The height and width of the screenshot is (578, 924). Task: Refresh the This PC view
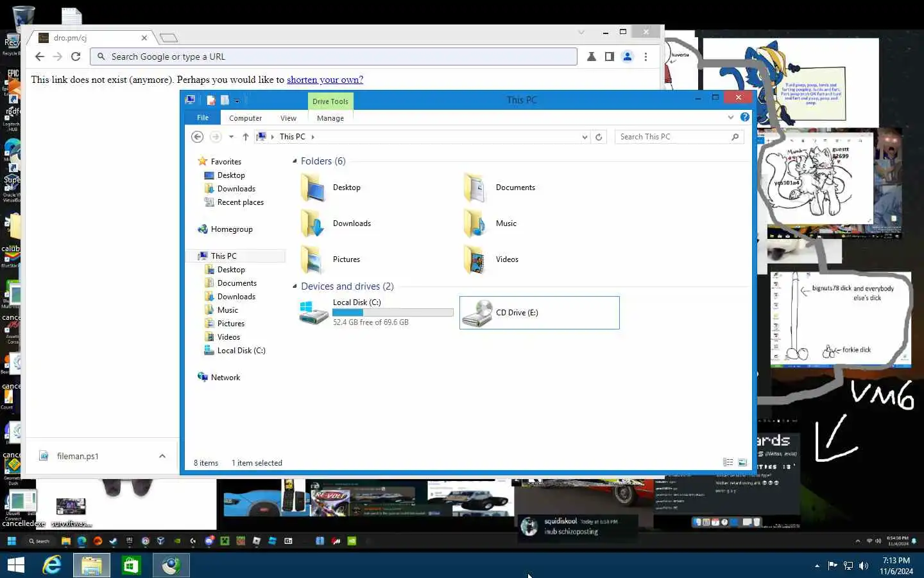599,137
